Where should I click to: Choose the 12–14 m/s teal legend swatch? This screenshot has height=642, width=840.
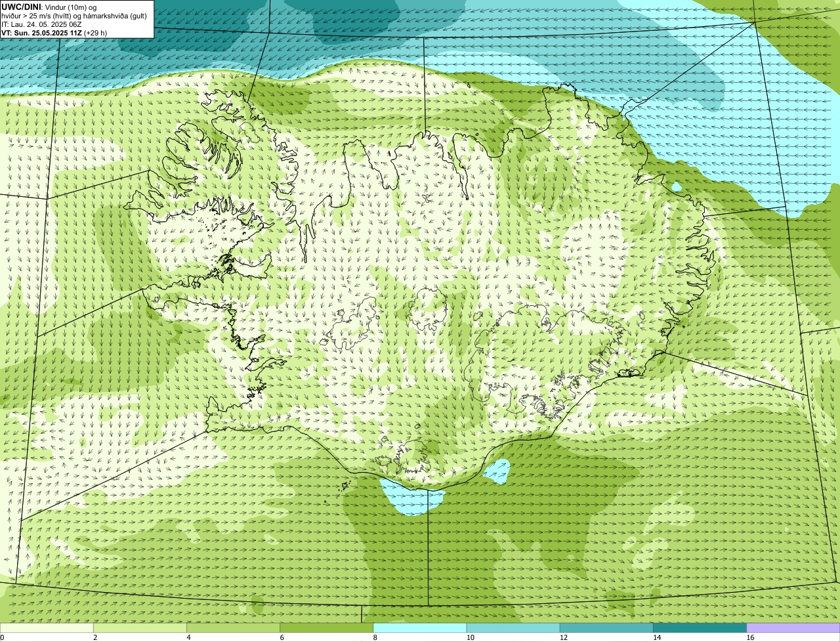click(x=606, y=628)
